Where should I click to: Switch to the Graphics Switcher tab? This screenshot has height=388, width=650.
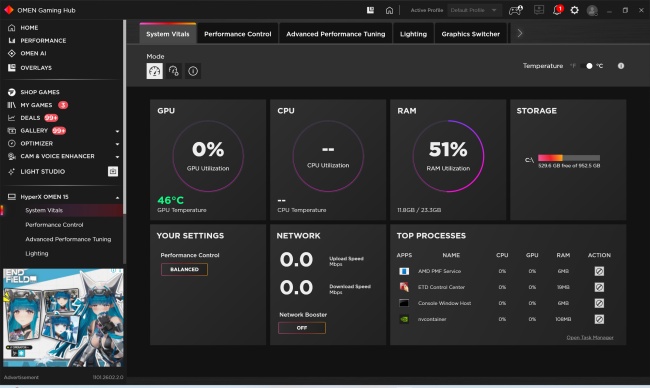pyautogui.click(x=471, y=34)
